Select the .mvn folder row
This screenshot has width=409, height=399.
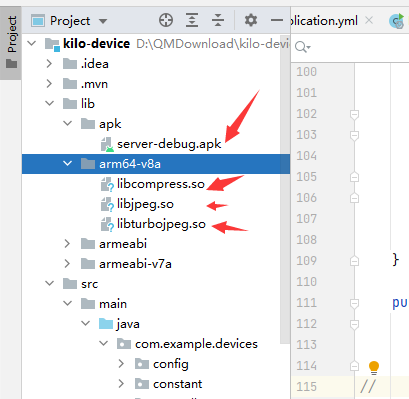pyautogui.click(x=156, y=84)
